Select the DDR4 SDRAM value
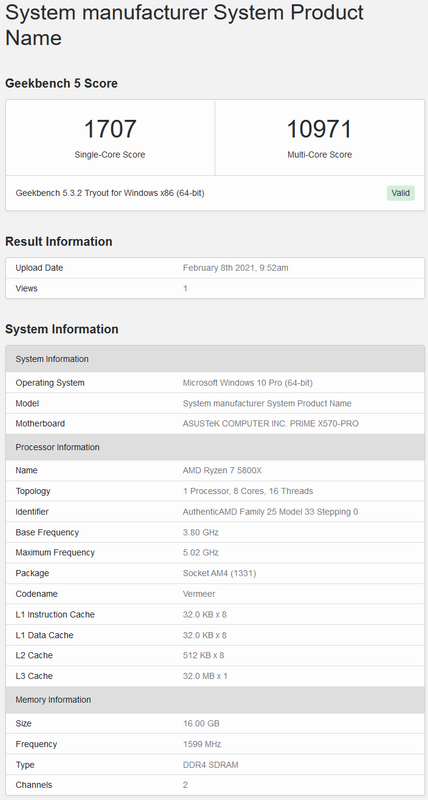 click(x=210, y=765)
